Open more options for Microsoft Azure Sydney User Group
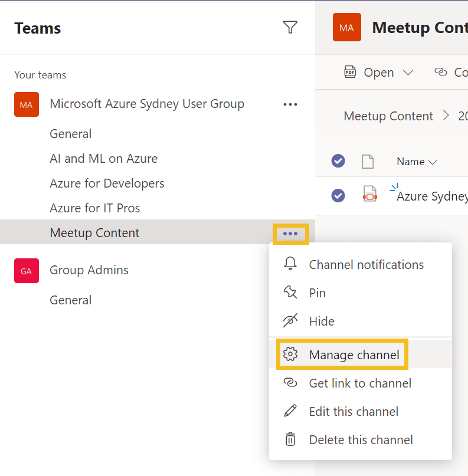This screenshot has height=476, width=468. coord(290,104)
